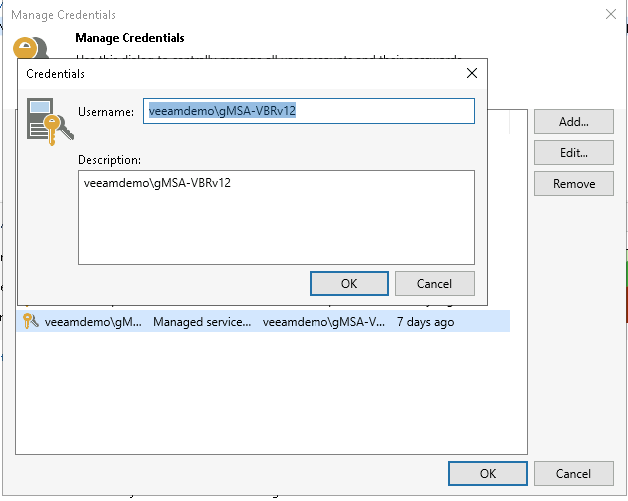Click the Remove button
Screen dimensions: 628x501
coord(573,184)
